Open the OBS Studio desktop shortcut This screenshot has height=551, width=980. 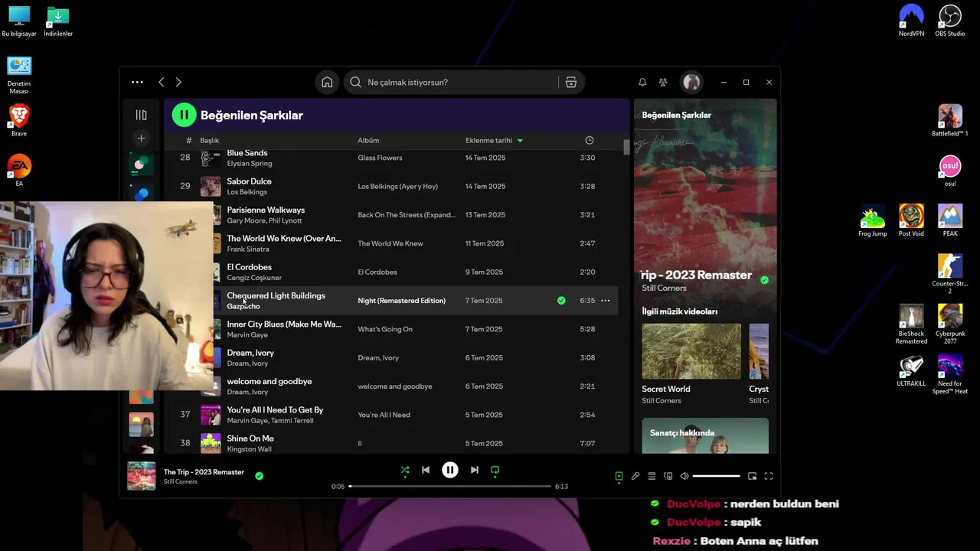tap(950, 21)
